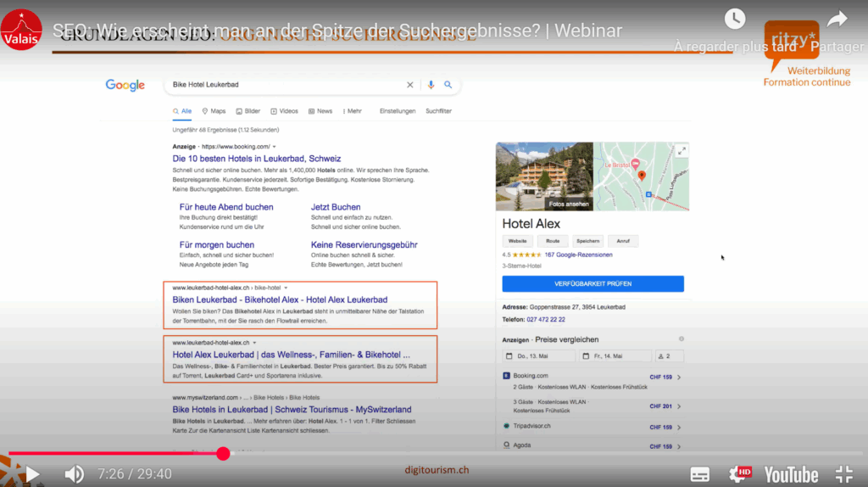Open Suchfilter

click(438, 111)
